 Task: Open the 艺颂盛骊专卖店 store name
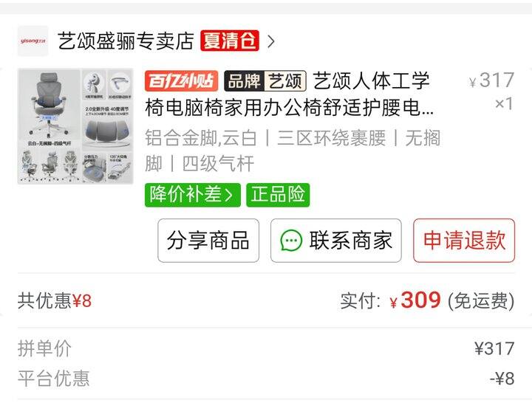click(126, 41)
